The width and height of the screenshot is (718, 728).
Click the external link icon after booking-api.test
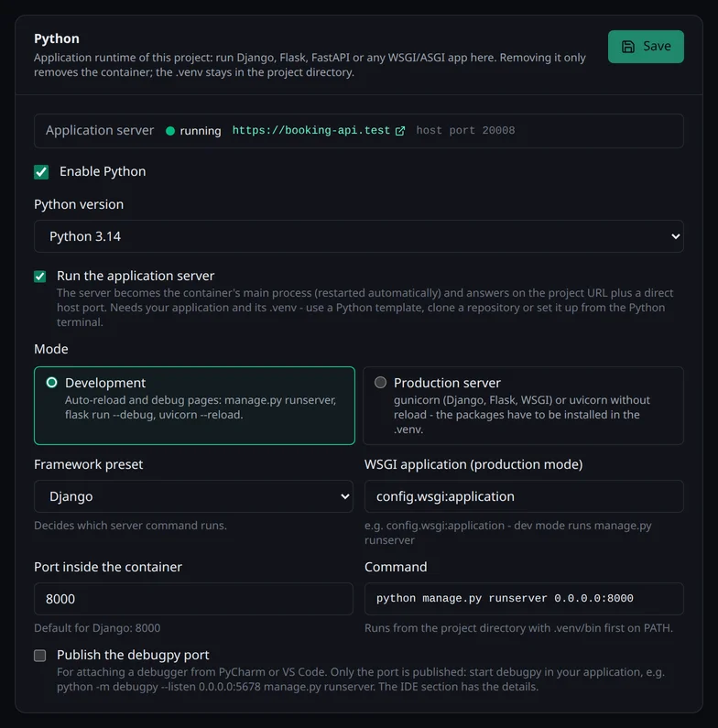(x=400, y=131)
